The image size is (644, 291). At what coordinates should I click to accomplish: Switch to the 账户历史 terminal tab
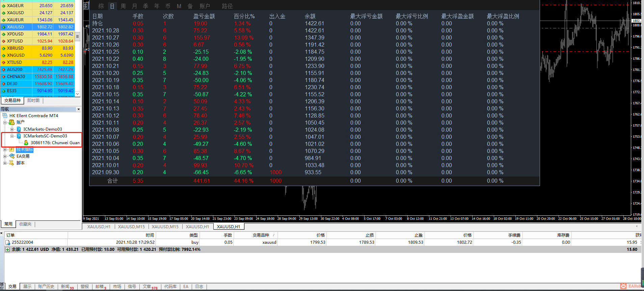pos(46,287)
